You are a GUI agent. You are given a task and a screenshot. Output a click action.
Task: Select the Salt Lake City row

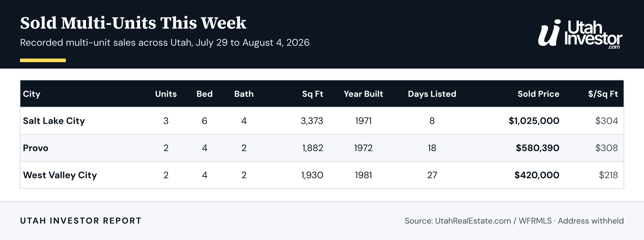[322, 121]
